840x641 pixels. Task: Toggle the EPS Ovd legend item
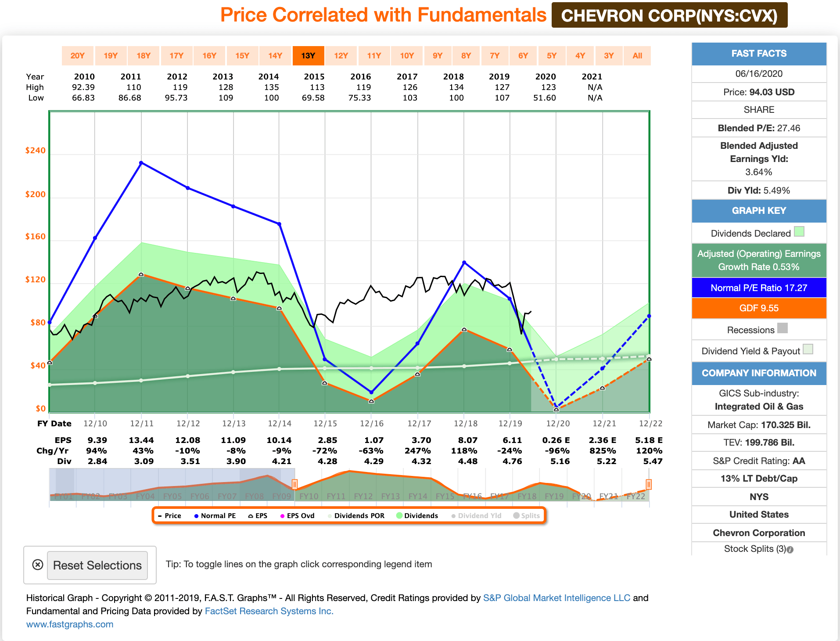(x=298, y=516)
